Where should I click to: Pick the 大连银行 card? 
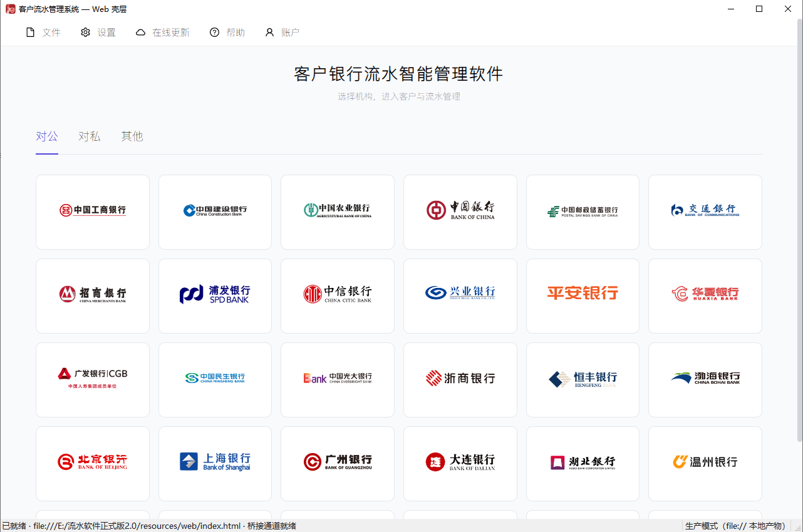pos(460,464)
